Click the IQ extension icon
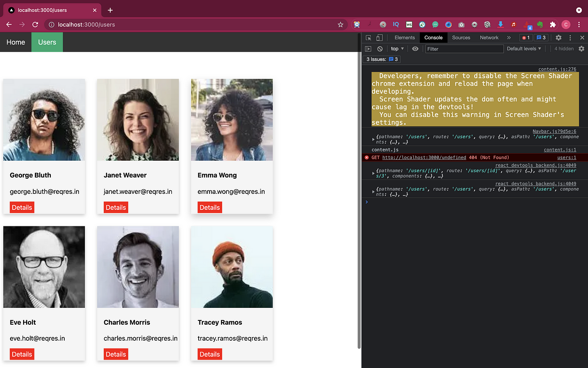The width and height of the screenshot is (588, 368). 396,24
